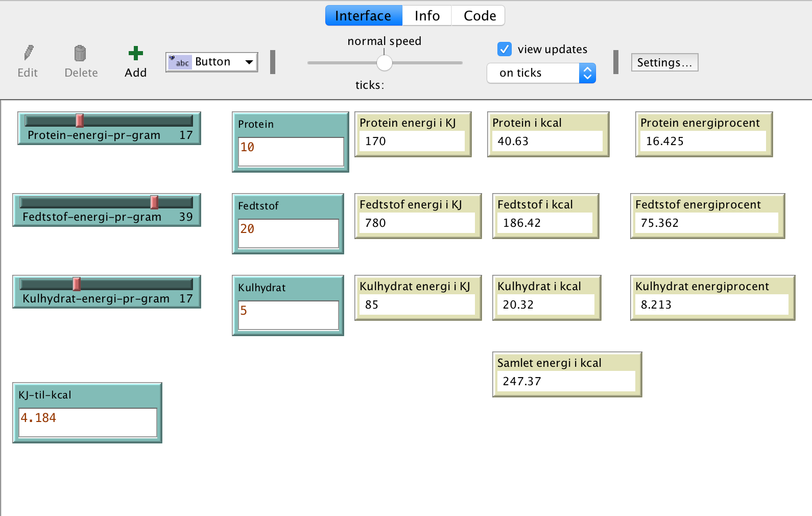Click the abc button widget icon

(180, 62)
